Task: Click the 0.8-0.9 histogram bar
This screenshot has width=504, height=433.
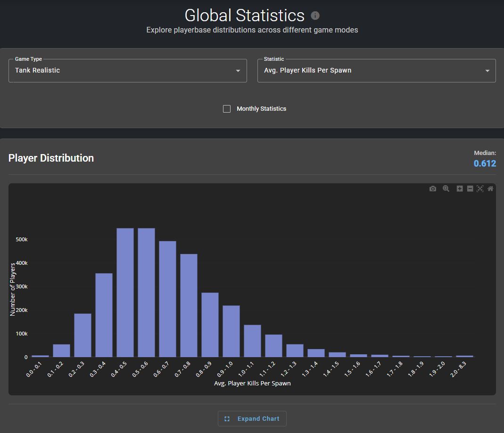Action: point(210,325)
